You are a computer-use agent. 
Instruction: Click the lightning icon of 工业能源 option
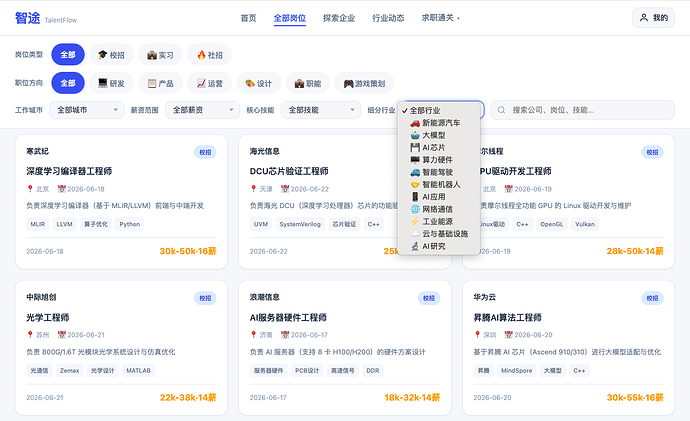click(415, 221)
